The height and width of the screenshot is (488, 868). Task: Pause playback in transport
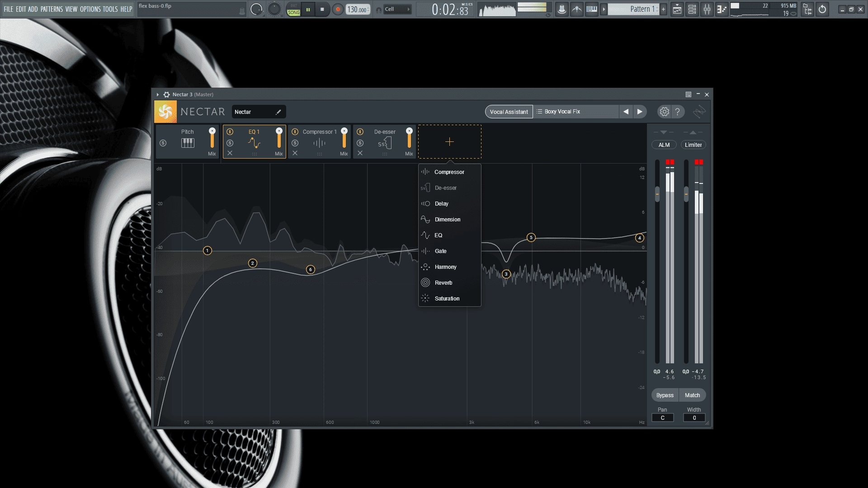pyautogui.click(x=308, y=9)
